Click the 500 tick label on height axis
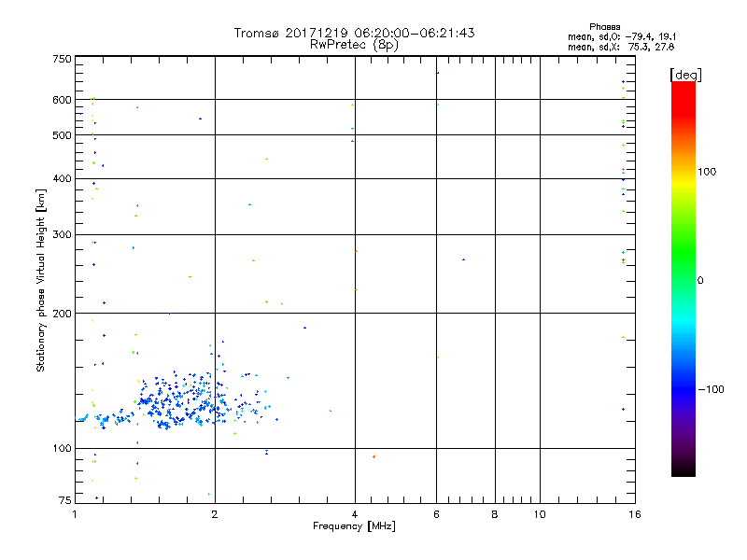 pyautogui.click(x=62, y=135)
